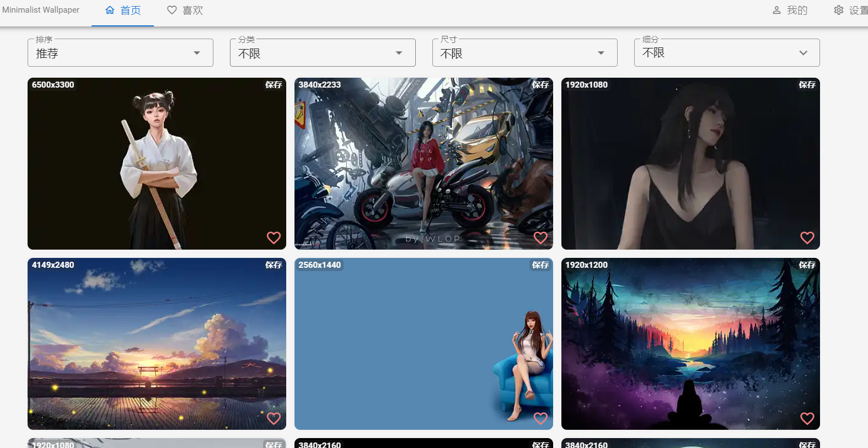Click the heart icon on the 6500x3300 wallpaper
Viewport: 868px width, 448px height.
click(x=274, y=238)
